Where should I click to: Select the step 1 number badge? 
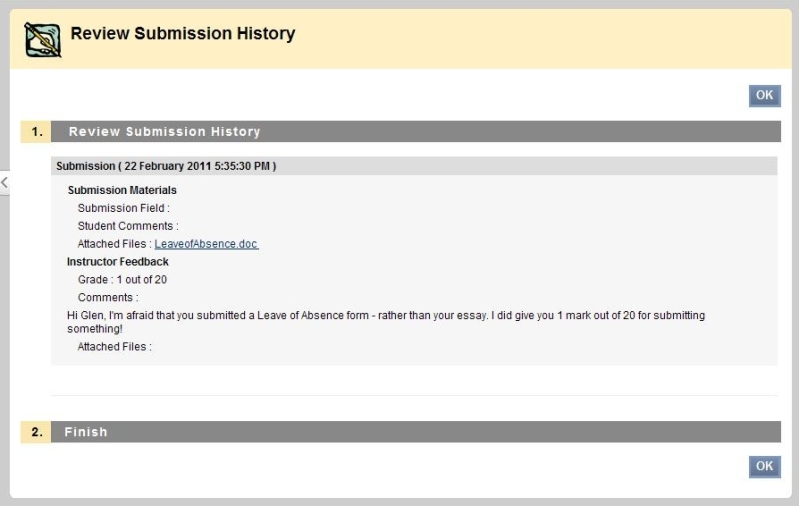tap(36, 131)
